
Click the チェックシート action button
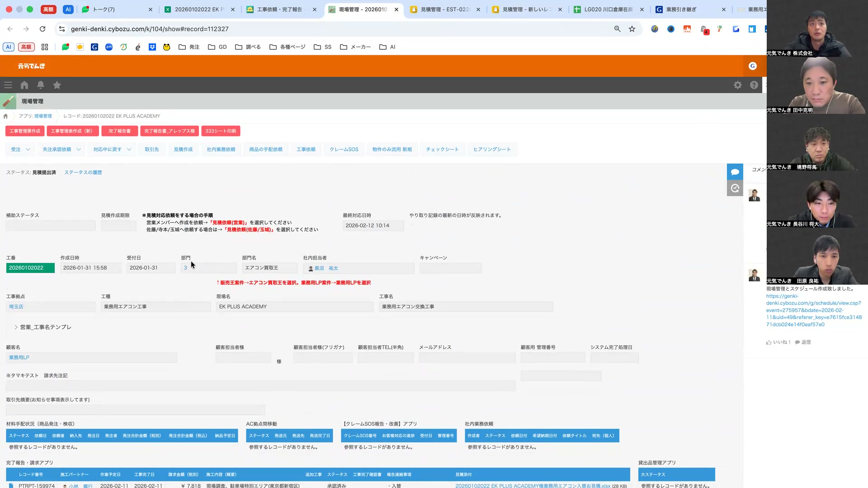click(x=443, y=150)
